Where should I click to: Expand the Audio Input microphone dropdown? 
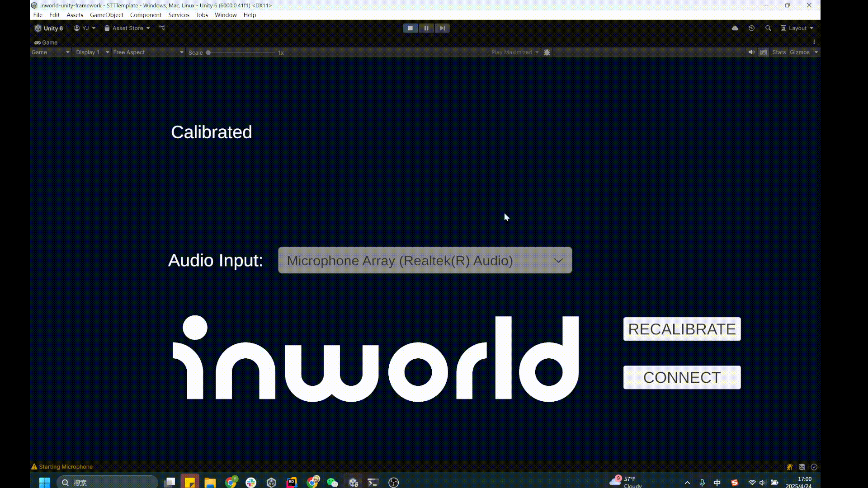[x=425, y=260]
